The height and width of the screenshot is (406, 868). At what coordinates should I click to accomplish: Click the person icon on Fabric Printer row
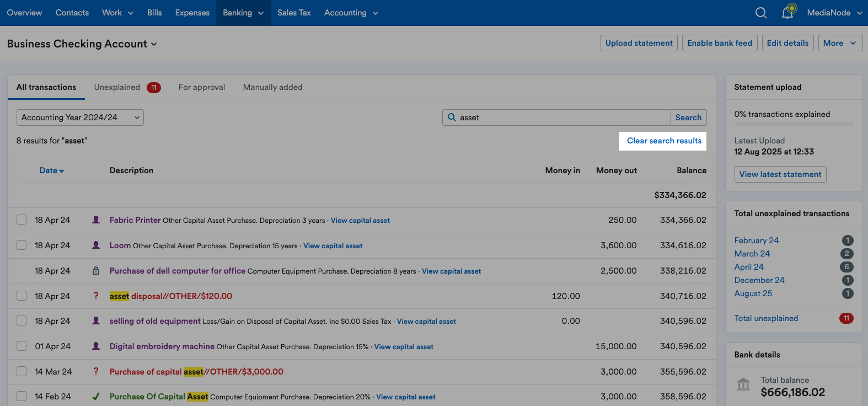pos(96,220)
